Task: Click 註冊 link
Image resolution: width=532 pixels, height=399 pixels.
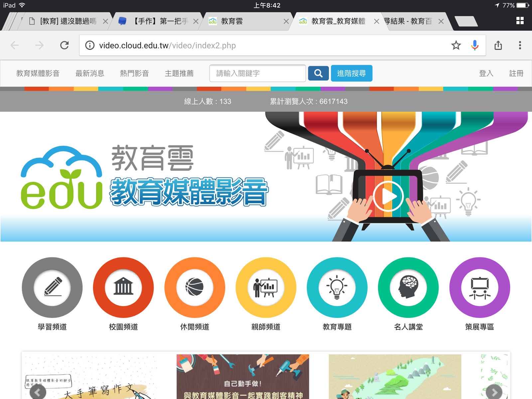Action: pyautogui.click(x=516, y=73)
